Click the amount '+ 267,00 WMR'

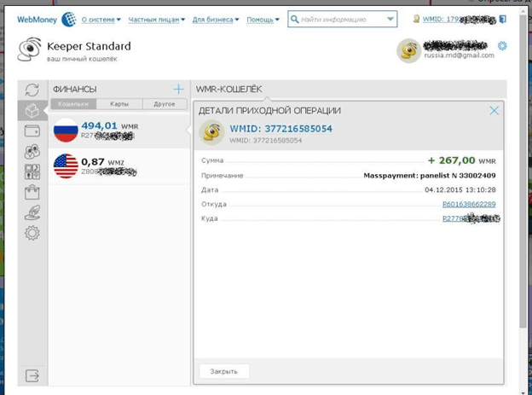tap(462, 160)
